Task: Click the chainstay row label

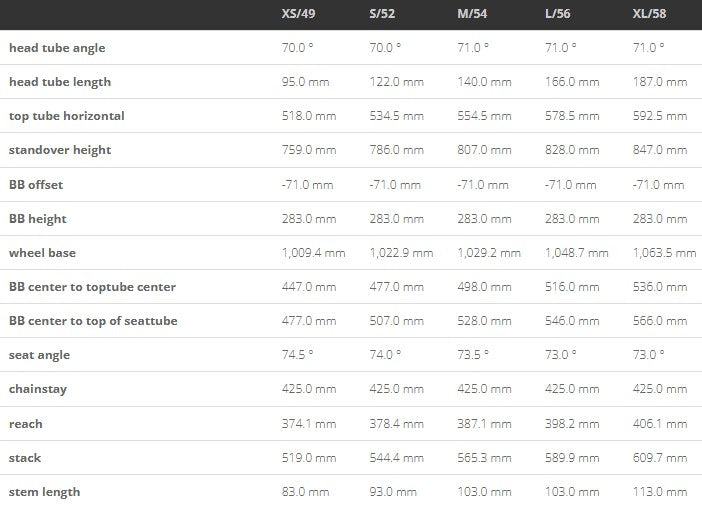Action: (38, 389)
